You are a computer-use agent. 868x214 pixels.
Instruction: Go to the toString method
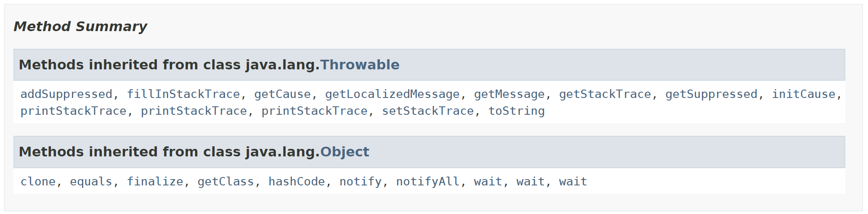516,111
